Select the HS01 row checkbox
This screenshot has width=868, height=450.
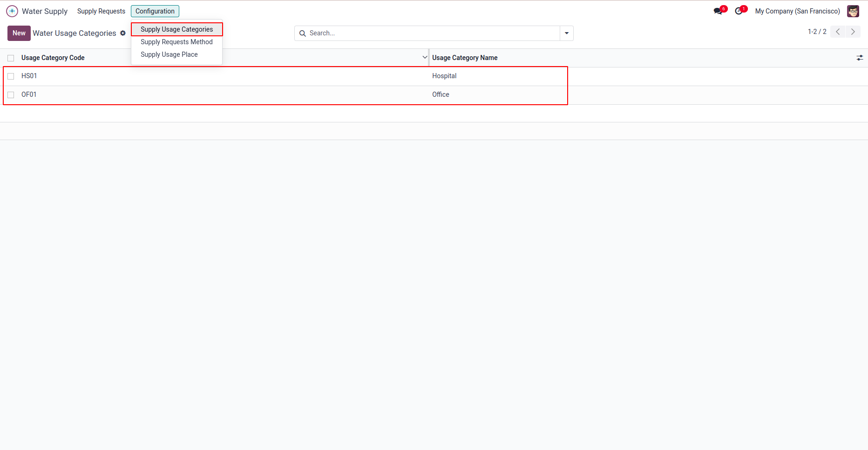click(11, 76)
